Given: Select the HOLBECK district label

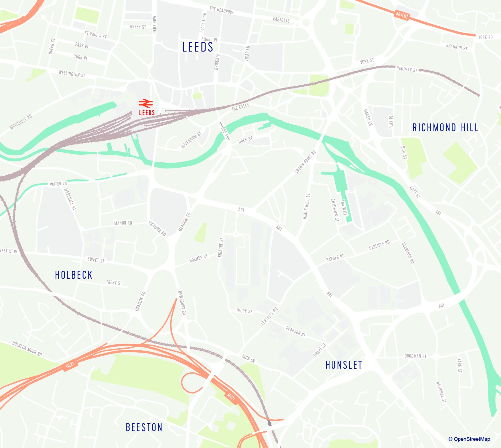Looking at the screenshot, I should tap(74, 275).
